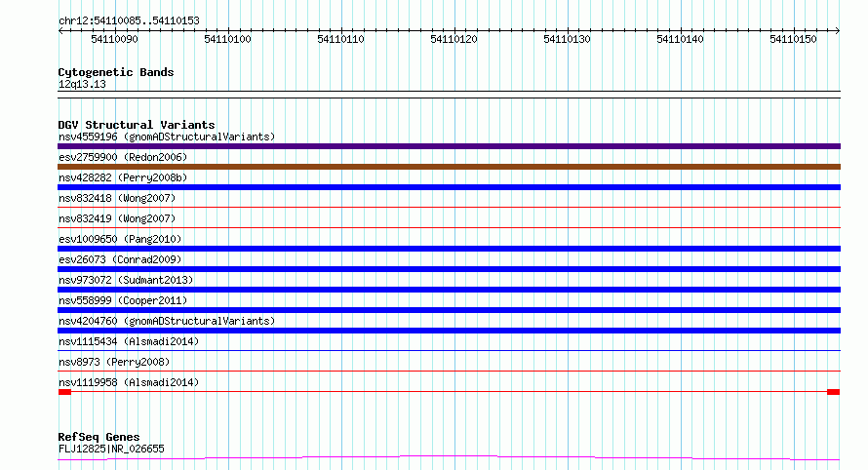Image resolution: width=868 pixels, height=470 pixels.
Task: Click nsv4204760 gnomADStructuralVariants label
Action: pyautogui.click(x=167, y=321)
